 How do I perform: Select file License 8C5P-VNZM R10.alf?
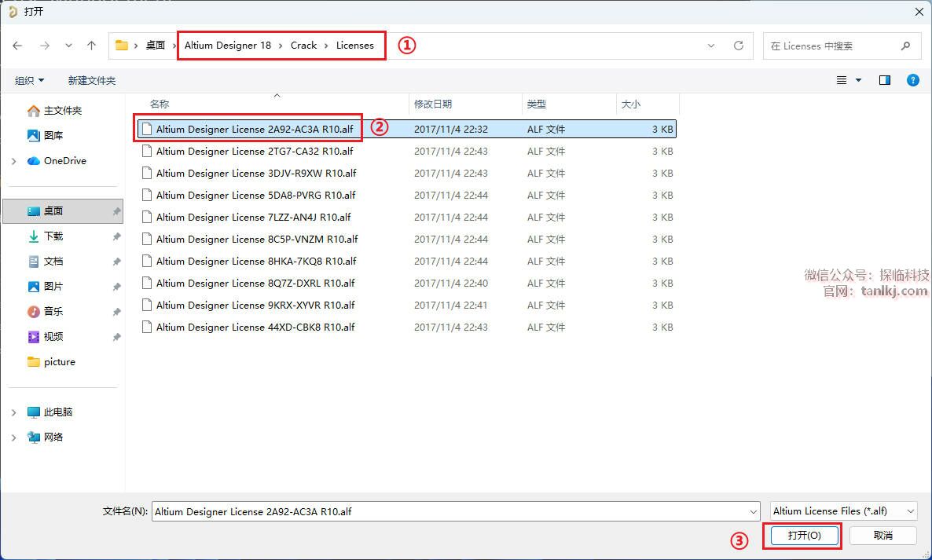click(406, 239)
